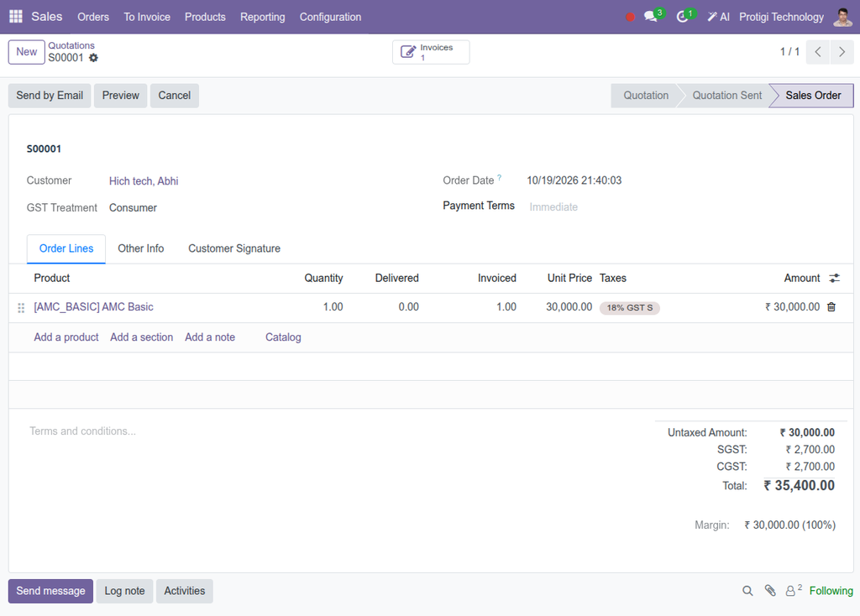This screenshot has height=616, width=860.
Task: Open the Products menu
Action: pyautogui.click(x=205, y=17)
